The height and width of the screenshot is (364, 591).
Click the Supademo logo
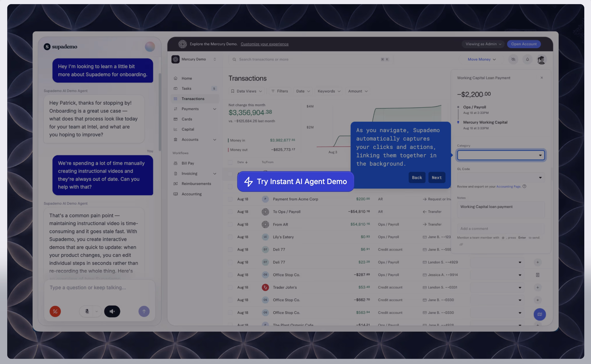60,47
